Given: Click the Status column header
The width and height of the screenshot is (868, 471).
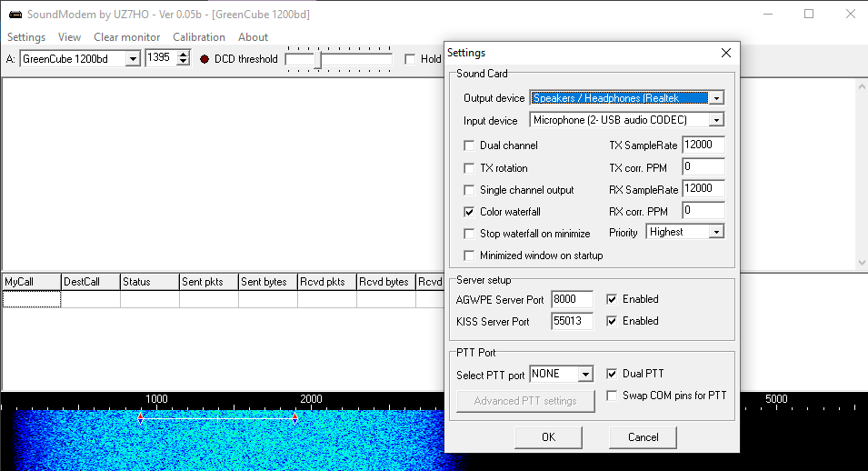Looking at the screenshot, I should (x=150, y=282).
